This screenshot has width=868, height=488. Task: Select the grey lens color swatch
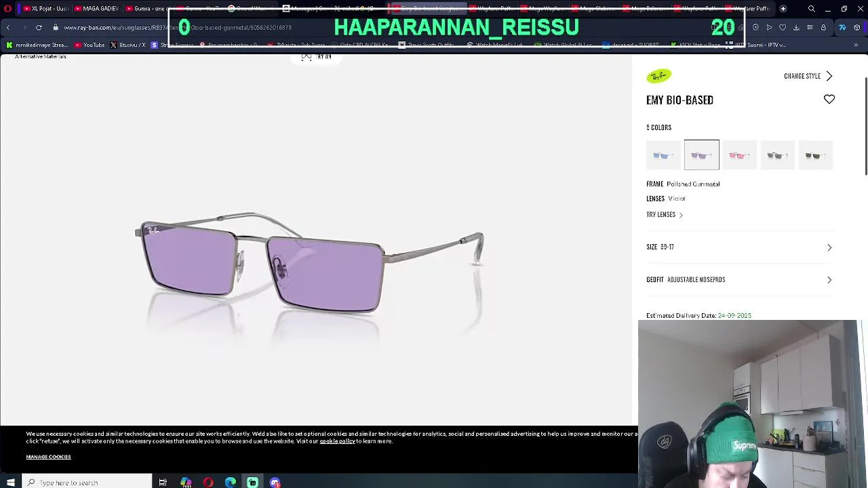point(777,155)
